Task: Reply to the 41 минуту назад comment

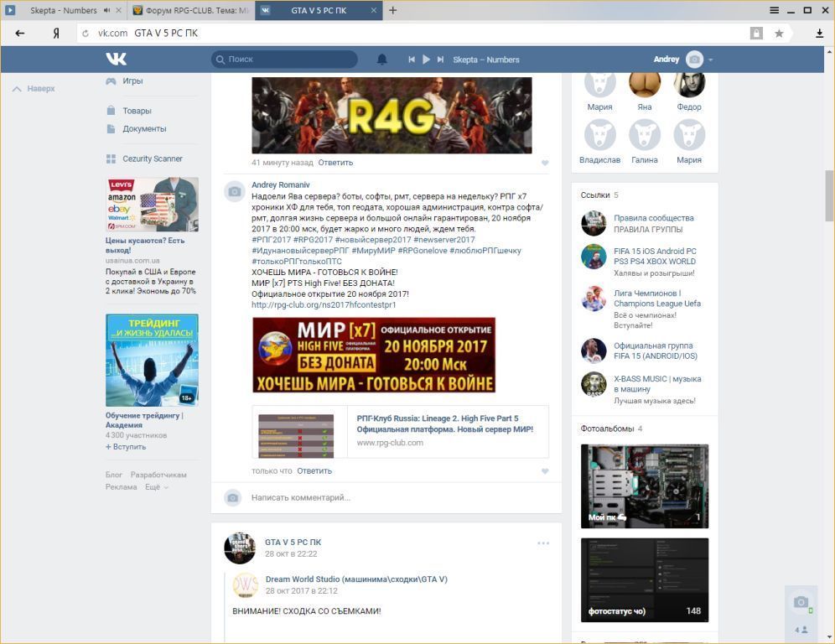Action: [x=335, y=163]
